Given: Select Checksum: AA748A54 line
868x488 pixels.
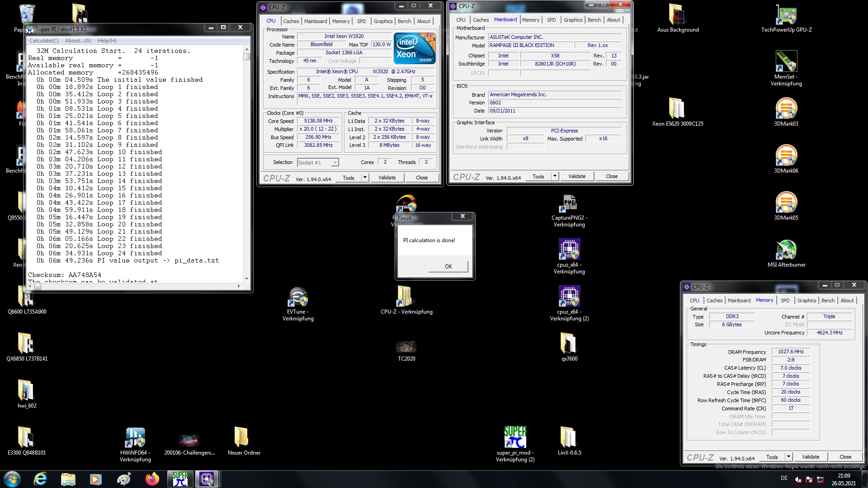Looking at the screenshot, I should (65, 275).
